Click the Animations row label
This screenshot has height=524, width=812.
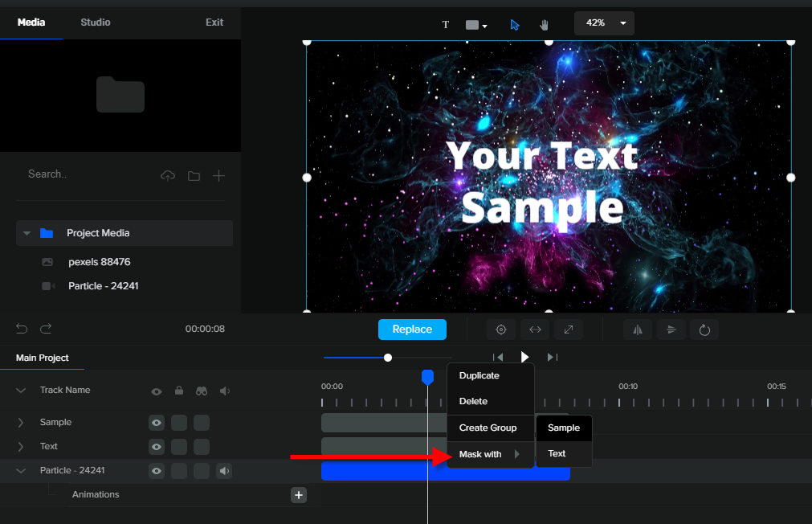(x=96, y=494)
